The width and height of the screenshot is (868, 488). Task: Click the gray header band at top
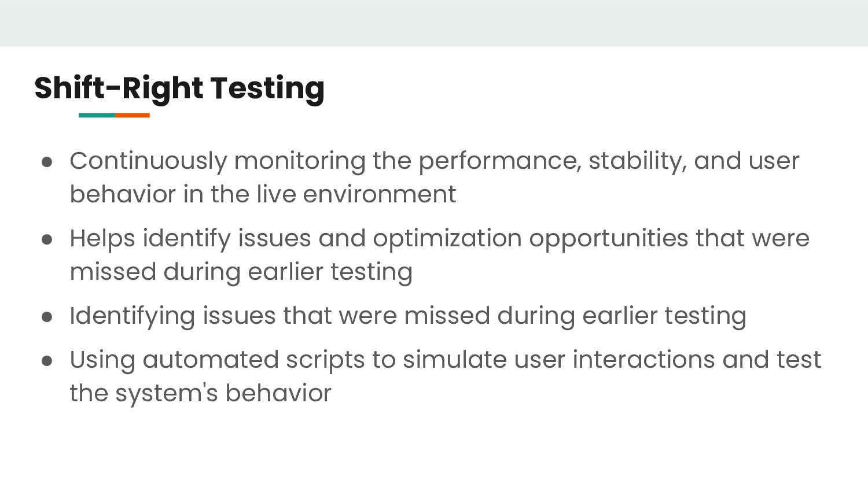click(434, 23)
